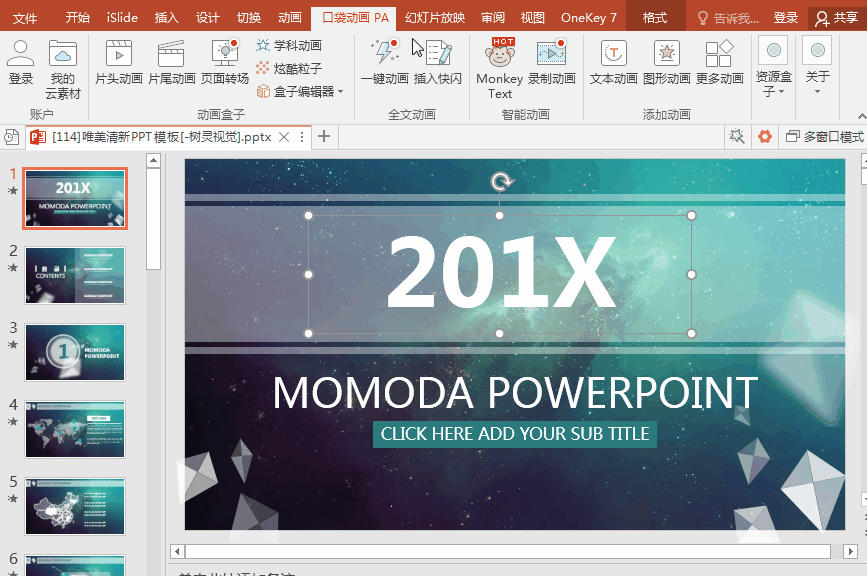The image size is (867, 576).
Task: Add 文本动画 text animation
Action: [x=613, y=62]
